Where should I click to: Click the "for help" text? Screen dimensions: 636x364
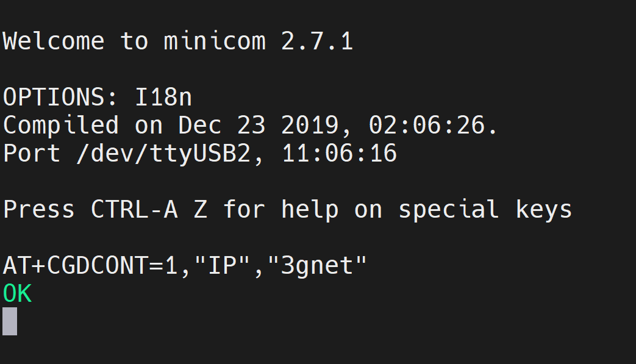[280, 210]
